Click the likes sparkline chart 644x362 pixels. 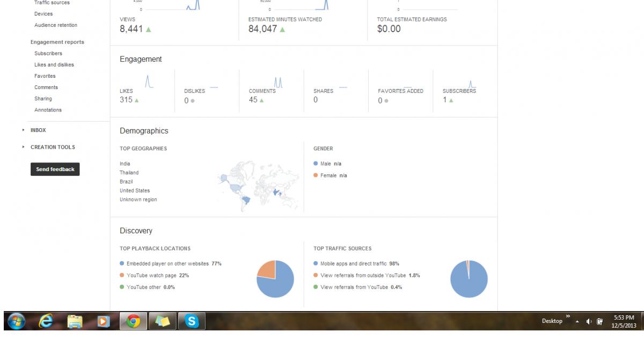(x=149, y=82)
